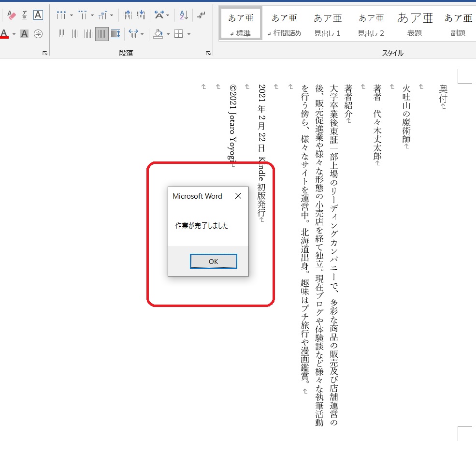This screenshot has width=476, height=452.
Task: Click the line and paragraph spacing icon
Action: [x=133, y=34]
